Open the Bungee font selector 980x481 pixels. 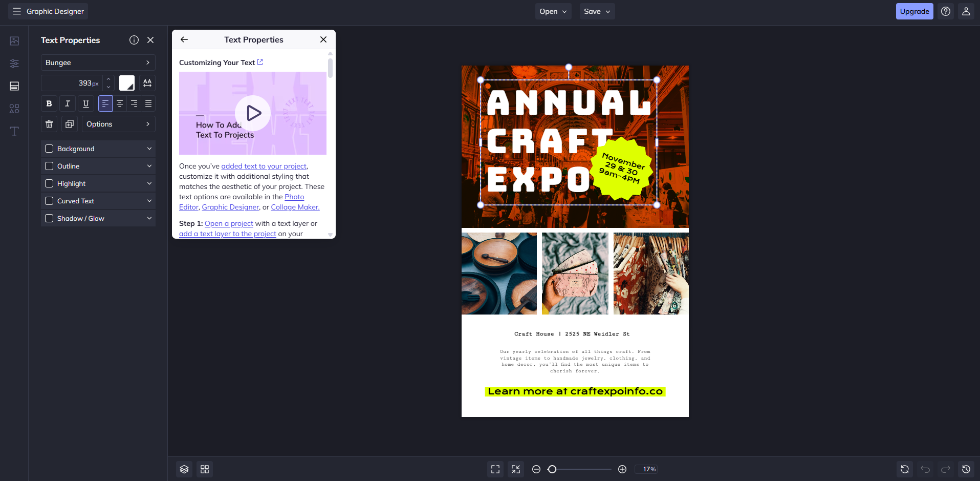pyautogui.click(x=98, y=62)
